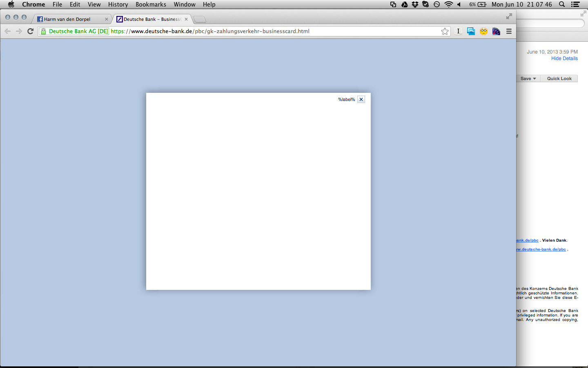Image resolution: width=588 pixels, height=368 pixels.
Task: Open the History menu
Action: [118, 4]
